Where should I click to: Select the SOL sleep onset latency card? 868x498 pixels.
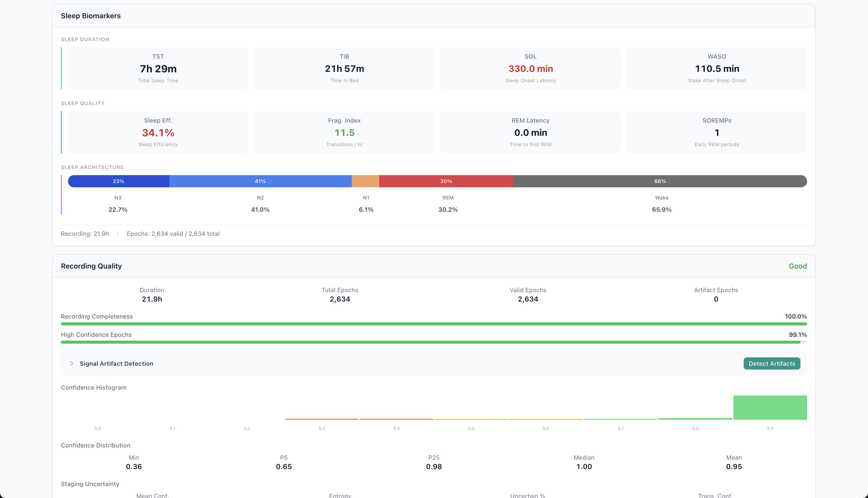tap(530, 69)
